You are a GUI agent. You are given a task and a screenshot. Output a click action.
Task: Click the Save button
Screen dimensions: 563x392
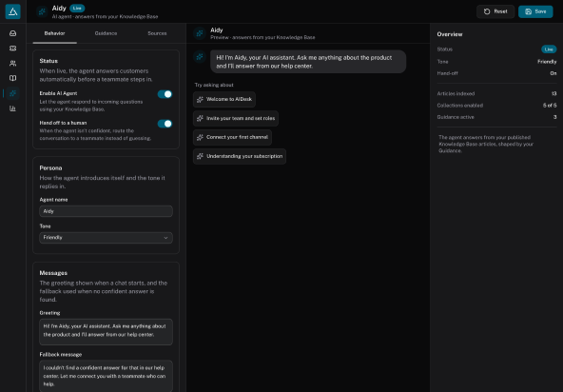click(x=535, y=11)
